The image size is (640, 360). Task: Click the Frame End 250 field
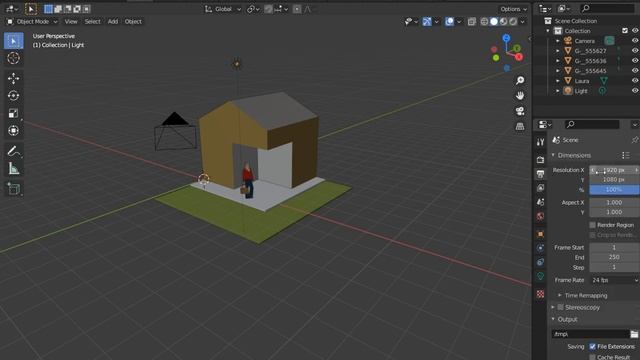click(614, 257)
